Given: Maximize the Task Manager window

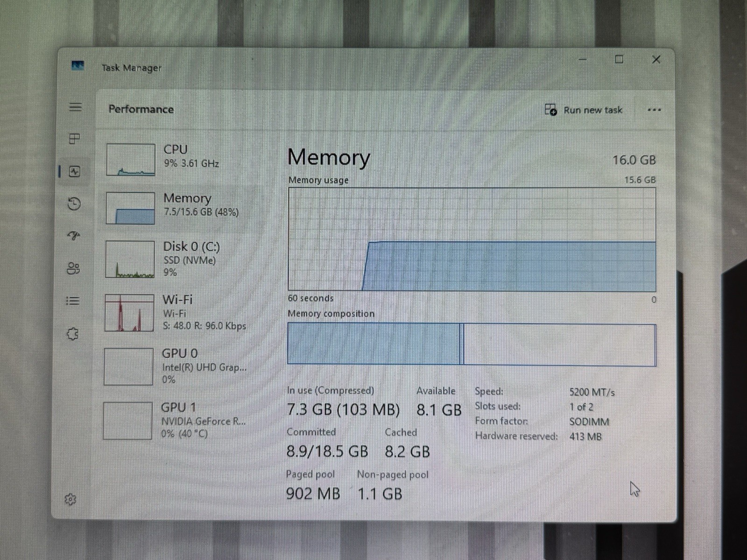Looking at the screenshot, I should point(619,59).
